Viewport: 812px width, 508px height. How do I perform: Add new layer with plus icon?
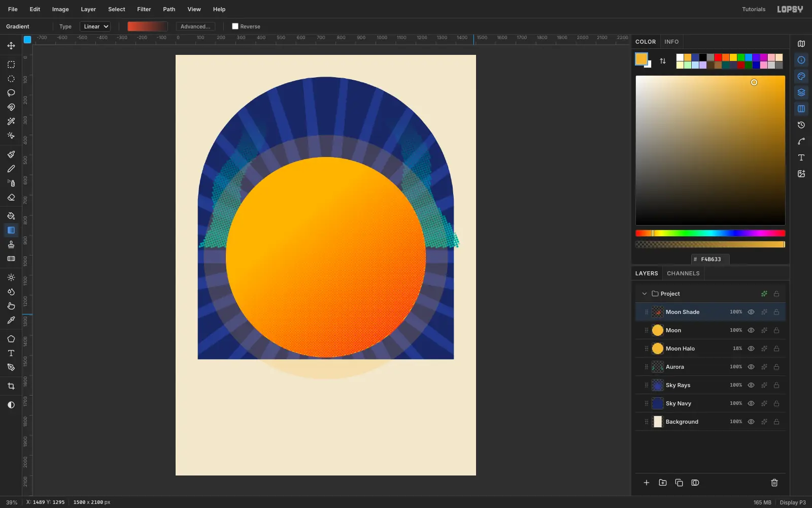tap(647, 483)
